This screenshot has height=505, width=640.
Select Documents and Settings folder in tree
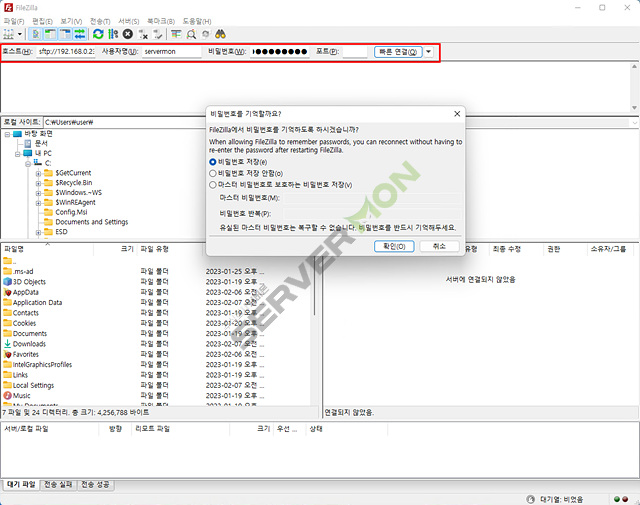point(92,222)
